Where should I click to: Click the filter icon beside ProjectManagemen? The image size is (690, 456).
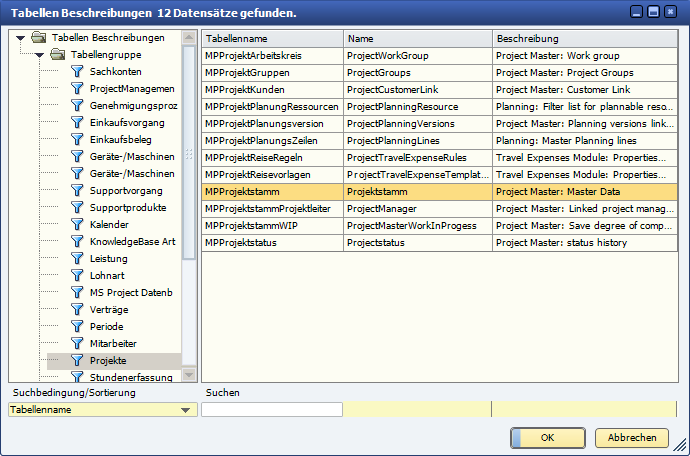pyautogui.click(x=77, y=88)
